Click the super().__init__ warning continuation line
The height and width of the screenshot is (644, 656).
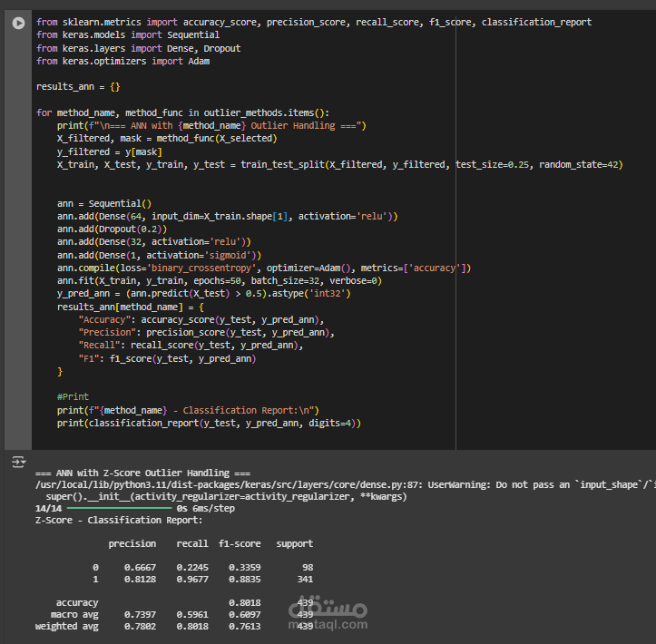(226, 497)
